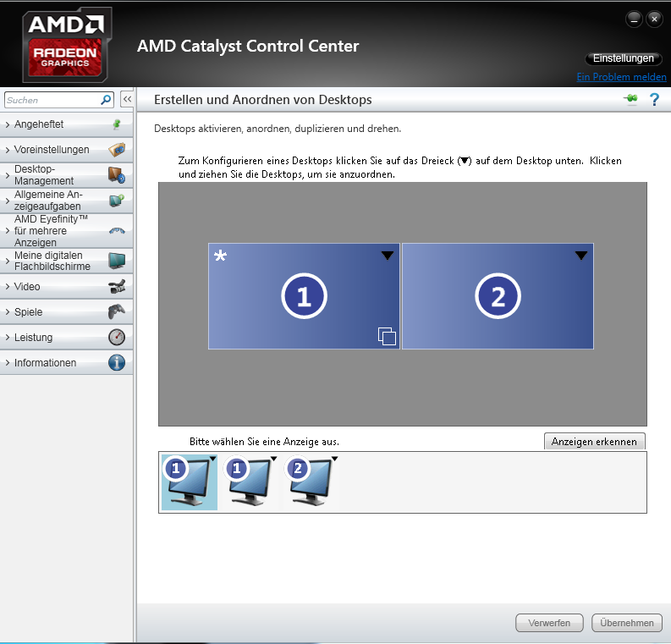Viewport: 671px width, 644px height.
Task: Click the digital flat panel monitor icon
Action: [117, 261]
